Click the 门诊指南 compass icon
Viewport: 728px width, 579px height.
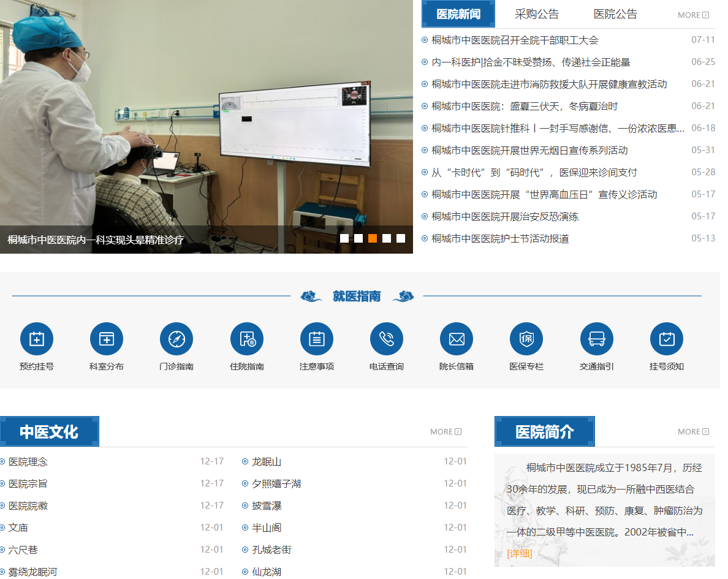176,339
